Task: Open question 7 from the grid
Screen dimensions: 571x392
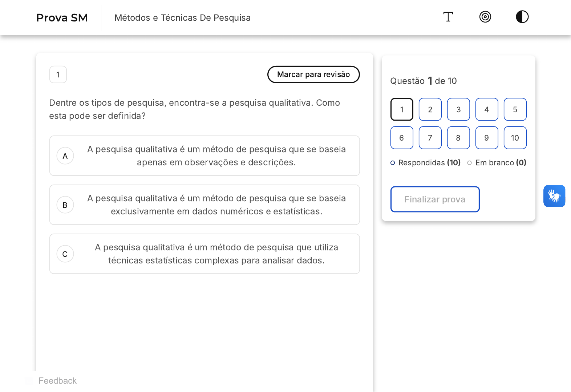Action: click(x=430, y=138)
